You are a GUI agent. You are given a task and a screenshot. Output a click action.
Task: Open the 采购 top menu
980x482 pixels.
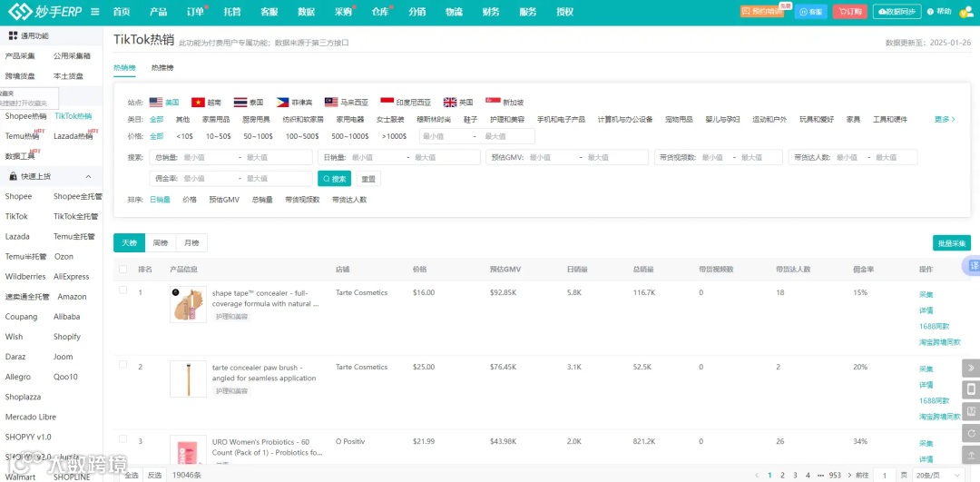coord(343,12)
